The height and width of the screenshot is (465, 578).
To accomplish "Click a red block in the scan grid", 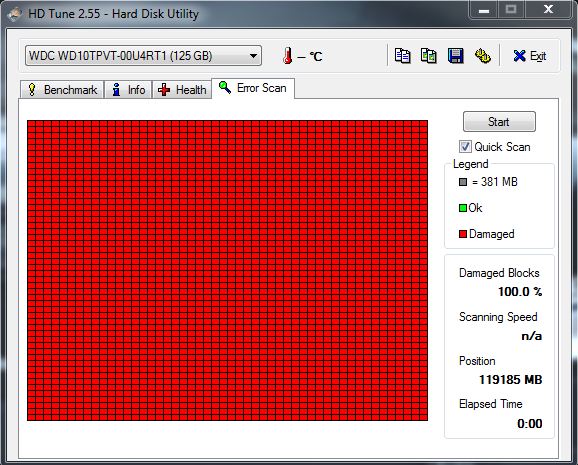I will pos(227,270).
